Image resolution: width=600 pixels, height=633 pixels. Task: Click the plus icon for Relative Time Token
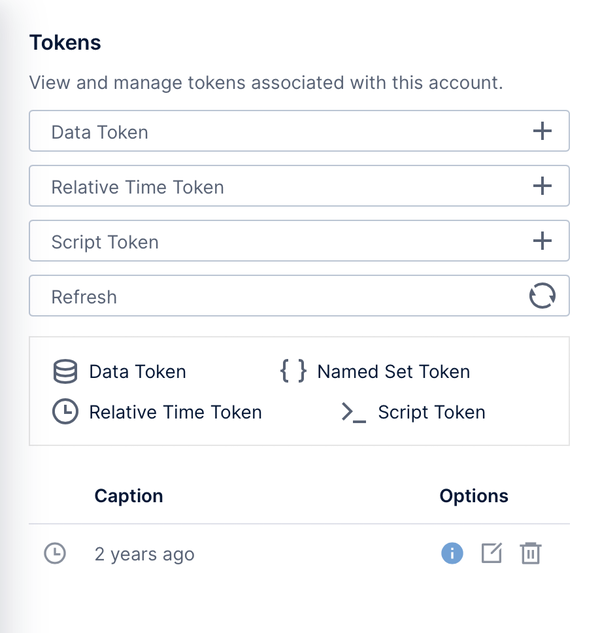(x=542, y=186)
